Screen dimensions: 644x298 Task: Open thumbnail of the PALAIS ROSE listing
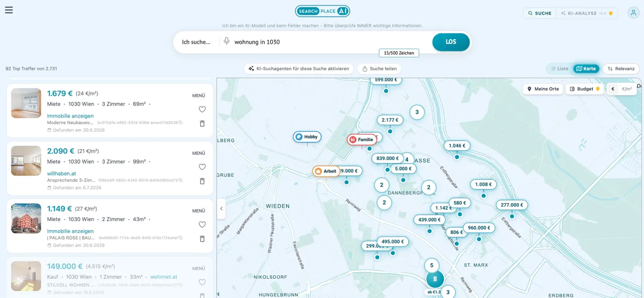(26, 219)
